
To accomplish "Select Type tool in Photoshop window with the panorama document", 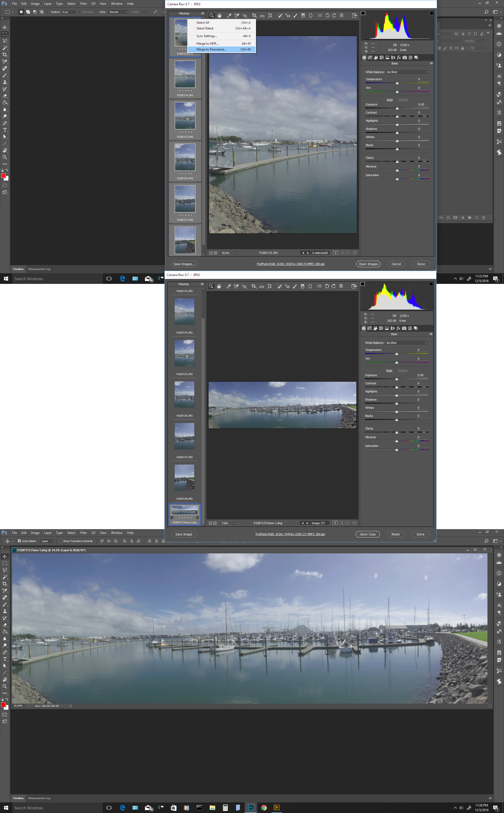I will [5, 659].
